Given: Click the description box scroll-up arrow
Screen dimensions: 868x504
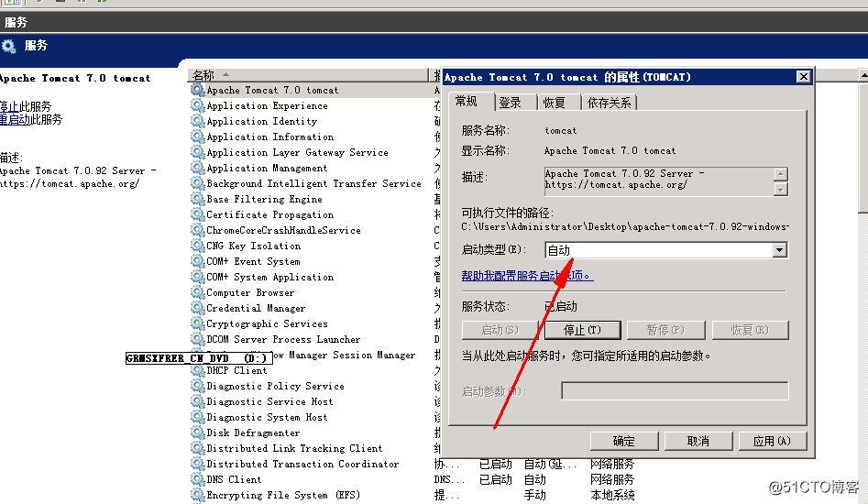Looking at the screenshot, I should 781,174.
